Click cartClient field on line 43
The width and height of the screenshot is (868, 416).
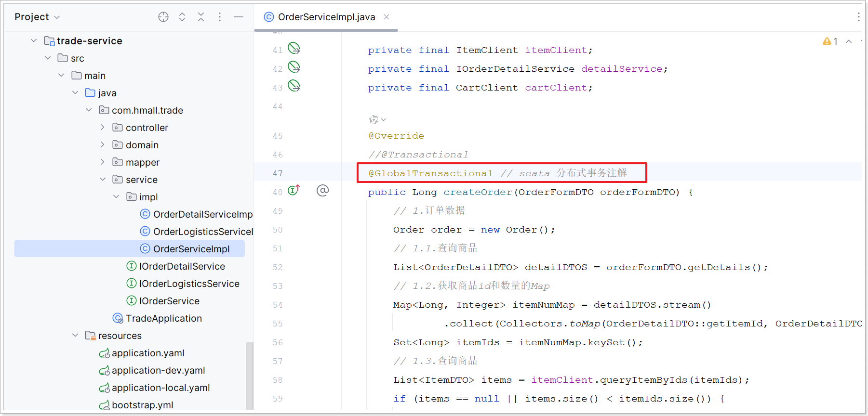556,88
